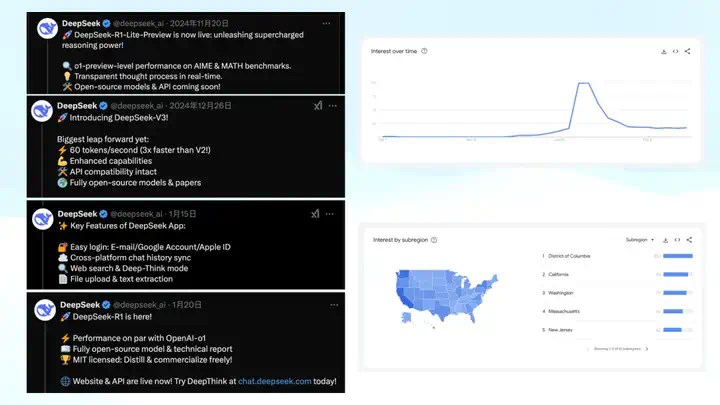Share the Interest by subregion card

pyautogui.click(x=689, y=240)
